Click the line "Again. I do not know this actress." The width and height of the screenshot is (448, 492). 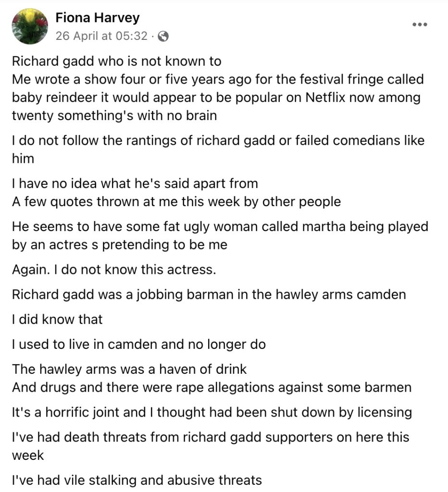(114, 270)
